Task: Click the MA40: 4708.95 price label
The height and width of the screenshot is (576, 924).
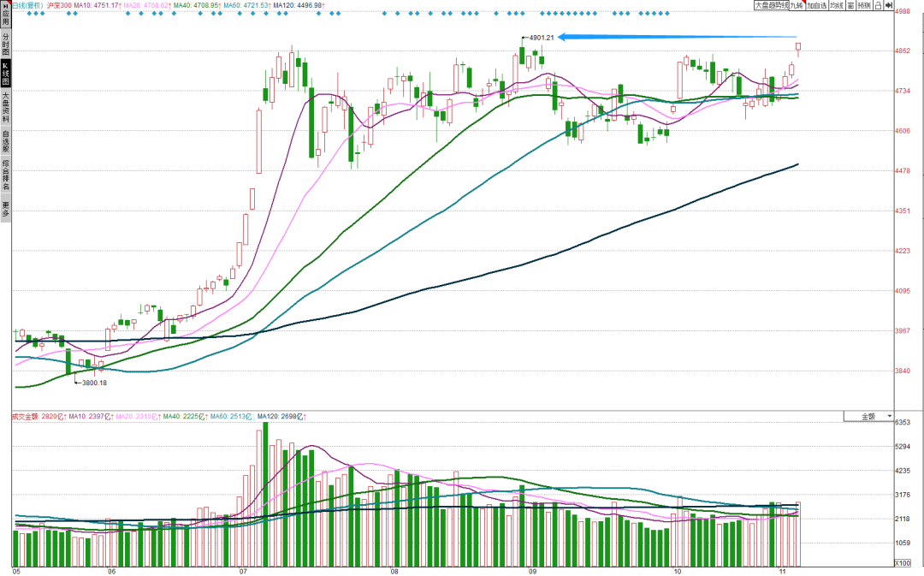Action: point(198,5)
